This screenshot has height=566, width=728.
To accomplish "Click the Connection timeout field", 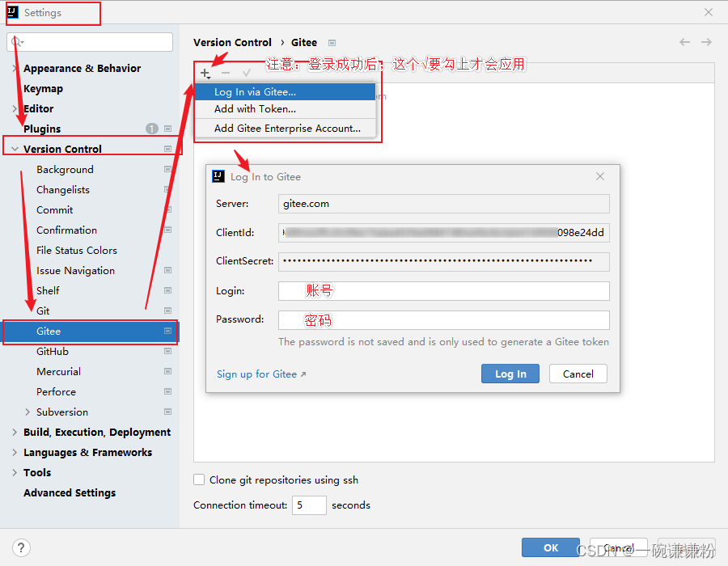I will pos(309,505).
